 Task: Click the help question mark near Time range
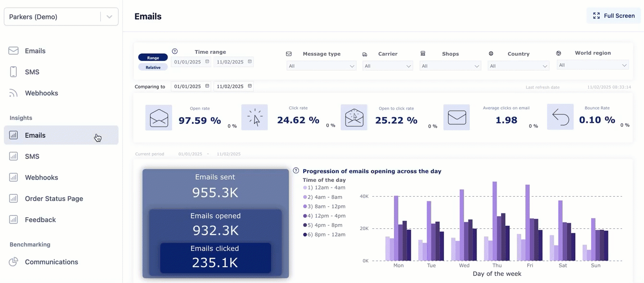tap(175, 51)
